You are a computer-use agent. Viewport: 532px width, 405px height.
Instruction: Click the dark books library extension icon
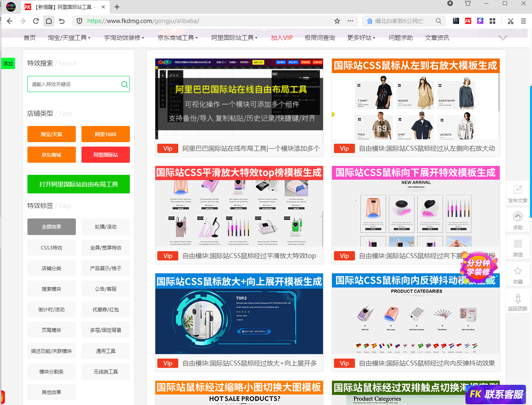point(456,21)
